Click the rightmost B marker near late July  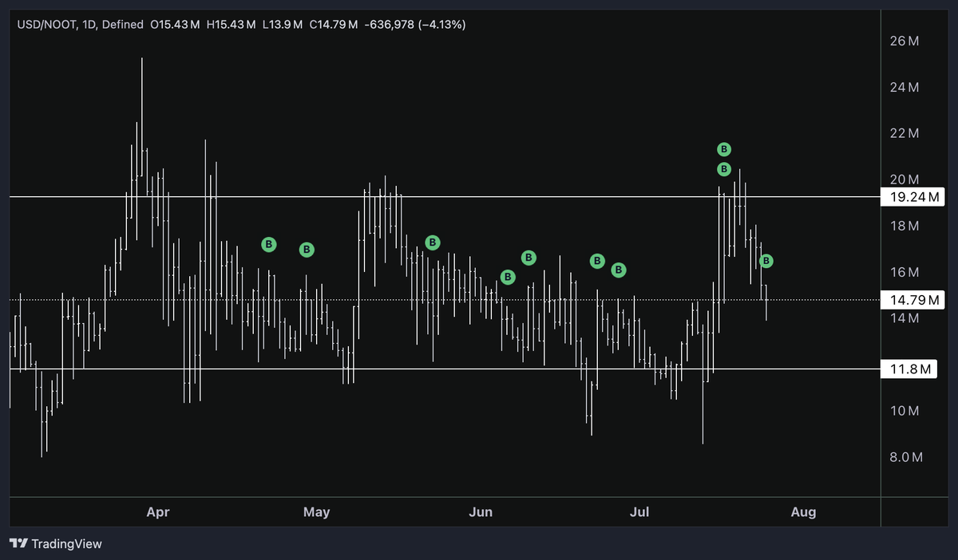click(x=766, y=261)
